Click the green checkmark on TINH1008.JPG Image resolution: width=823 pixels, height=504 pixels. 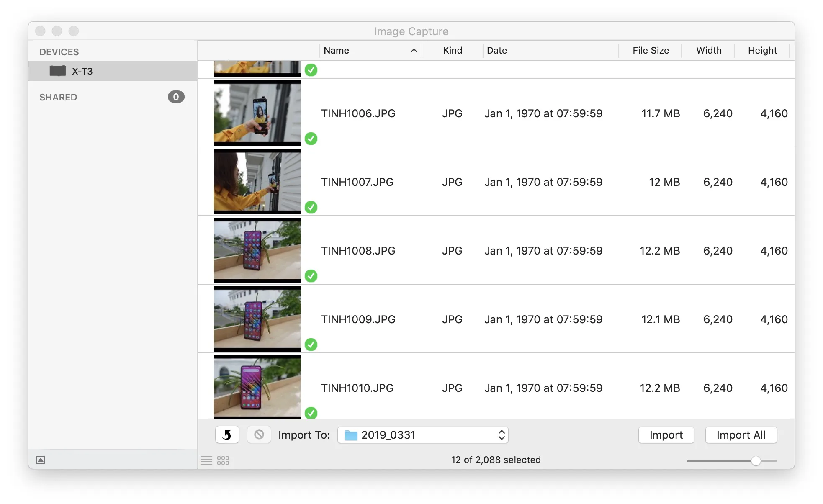(x=311, y=276)
